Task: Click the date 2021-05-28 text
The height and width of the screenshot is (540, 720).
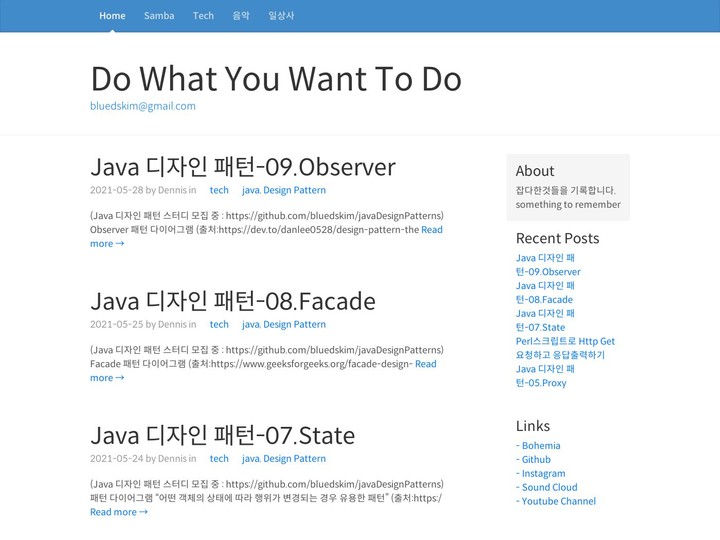Action: (x=117, y=190)
